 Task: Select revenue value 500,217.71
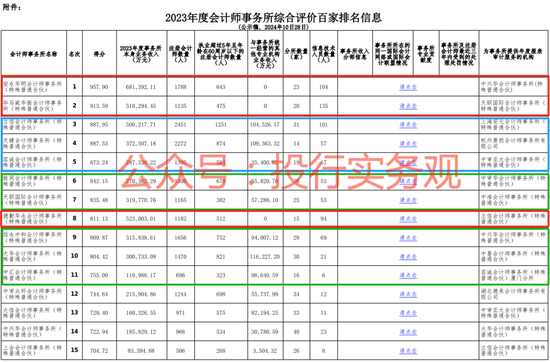click(x=141, y=125)
